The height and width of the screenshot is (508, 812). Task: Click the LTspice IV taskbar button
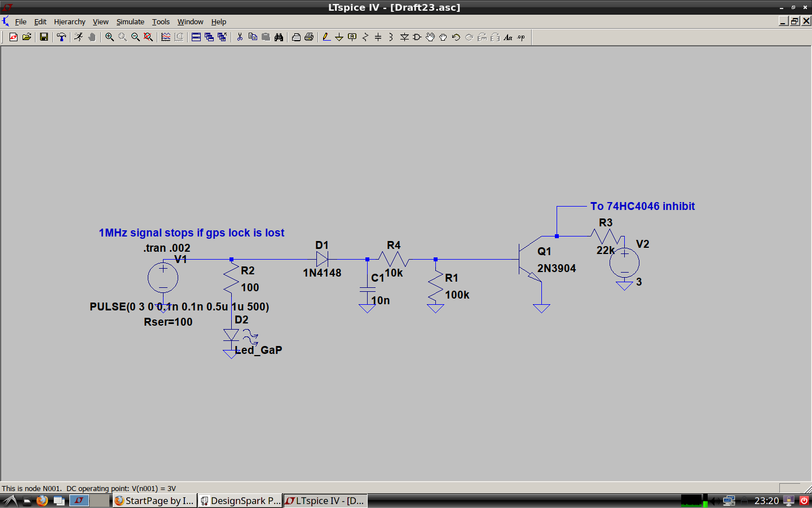325,501
